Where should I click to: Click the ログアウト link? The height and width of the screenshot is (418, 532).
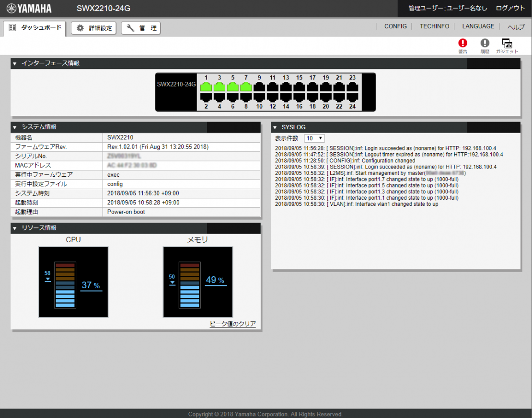[x=510, y=8]
